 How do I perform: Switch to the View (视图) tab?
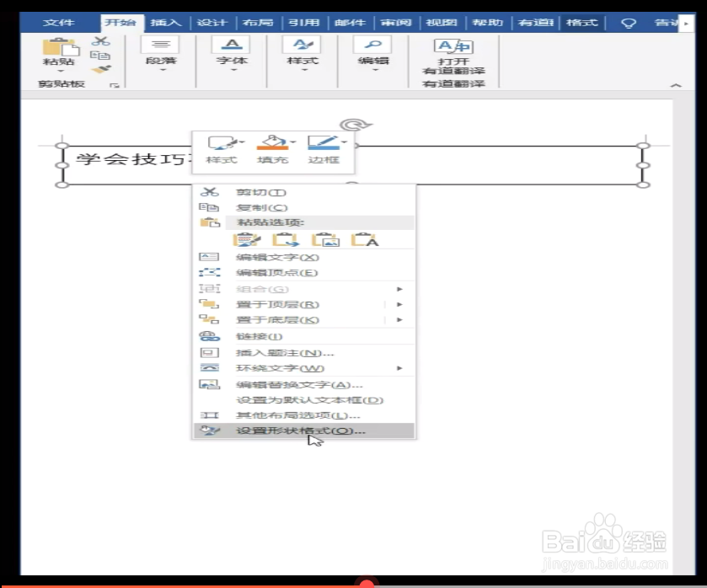442,23
